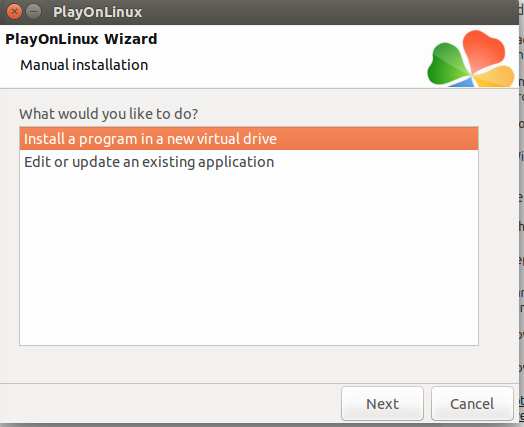Click the What would you like to do? label
This screenshot has width=524, height=427.
(109, 114)
